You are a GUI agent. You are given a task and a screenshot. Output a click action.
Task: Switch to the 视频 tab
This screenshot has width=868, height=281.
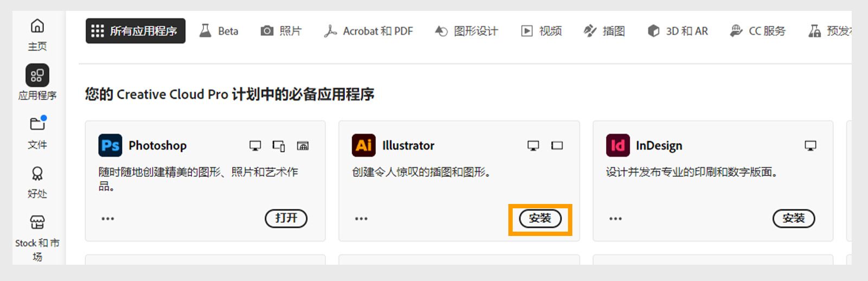541,31
